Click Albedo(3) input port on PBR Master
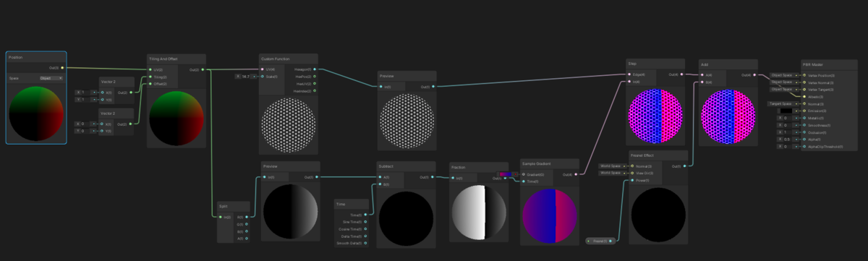This screenshot has height=261, width=868. 804,96
